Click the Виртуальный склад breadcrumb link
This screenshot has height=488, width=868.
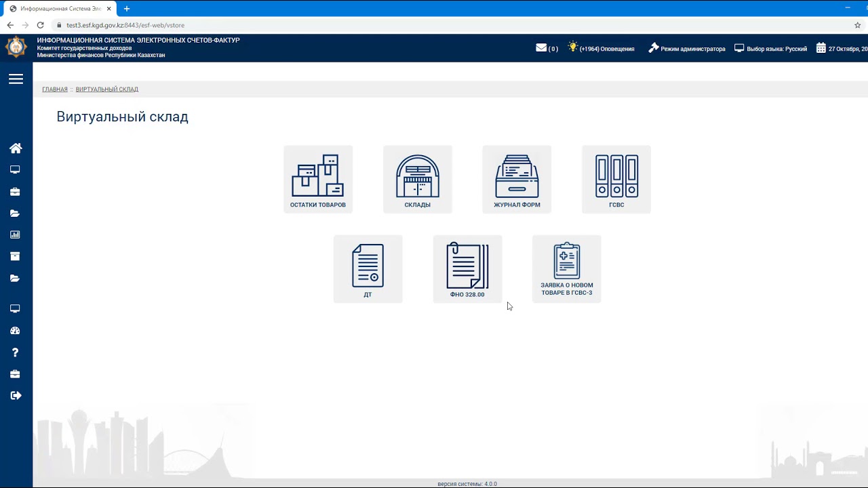tap(107, 89)
